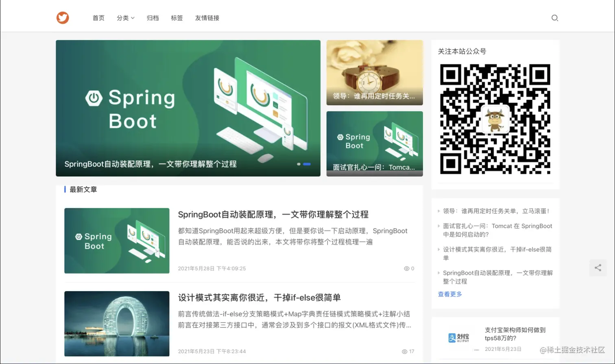Open the search magnifier icon
615x364 pixels.
click(x=555, y=18)
